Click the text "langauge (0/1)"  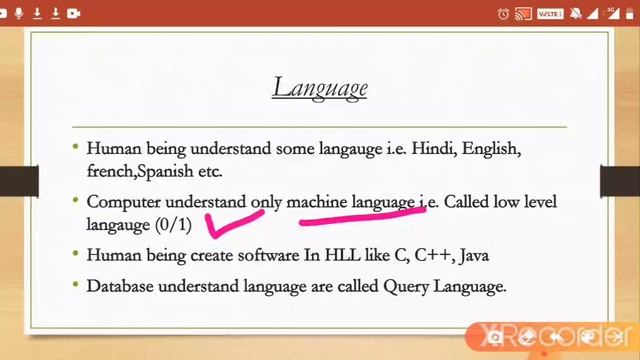point(139,225)
